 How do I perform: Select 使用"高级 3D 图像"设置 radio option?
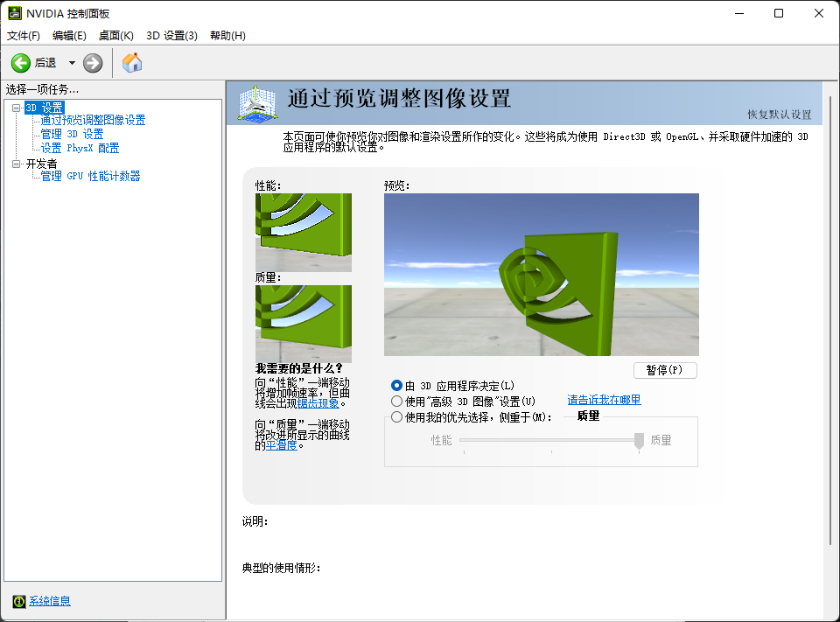click(397, 402)
